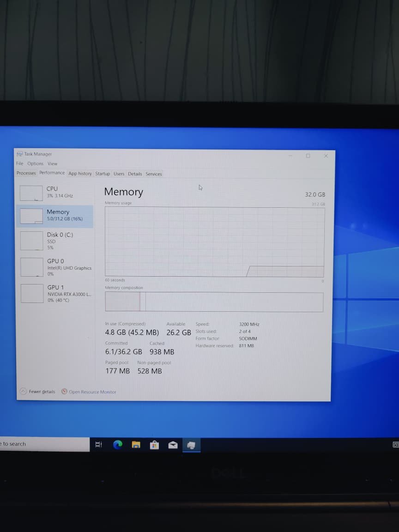The image size is (399, 532).
Task: Click the GPU 1 mini graph thumbnail
Action: [x=32, y=294]
